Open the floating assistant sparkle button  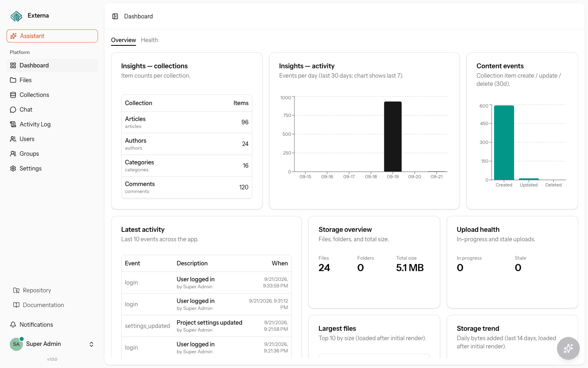(568, 348)
